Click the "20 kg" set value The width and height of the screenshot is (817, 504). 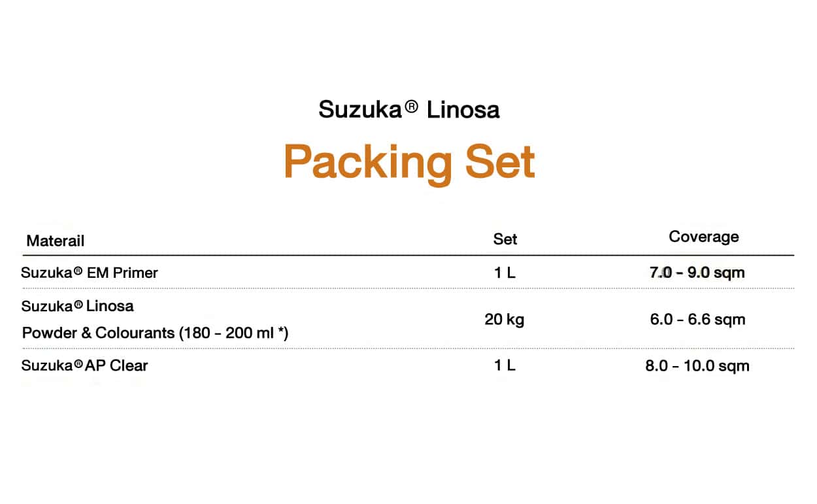pos(504,320)
